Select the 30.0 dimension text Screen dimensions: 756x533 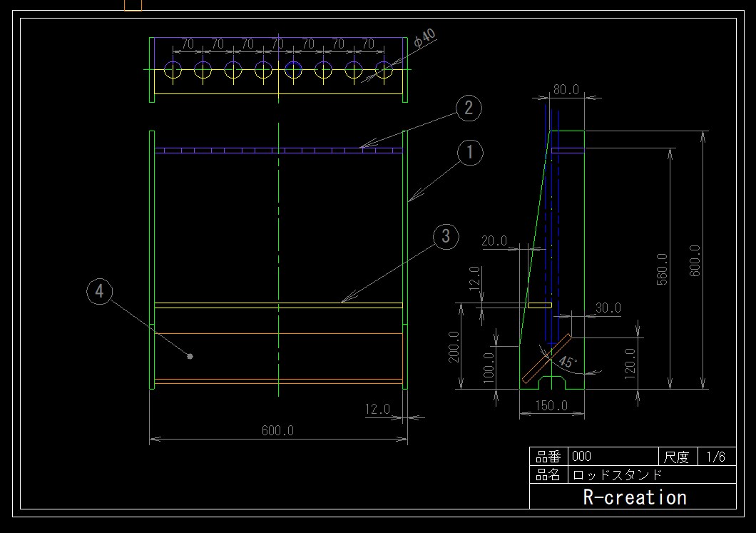(608, 308)
